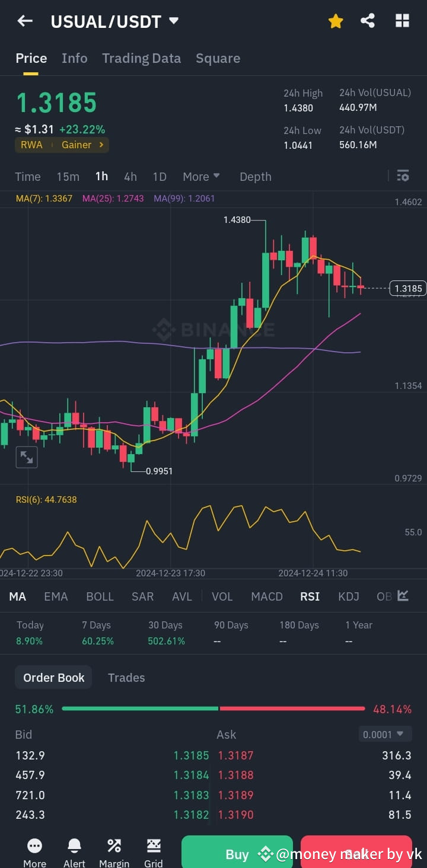Tap the current price label 1.3185 on chart
Screen dimensions: 427x868
tap(408, 289)
